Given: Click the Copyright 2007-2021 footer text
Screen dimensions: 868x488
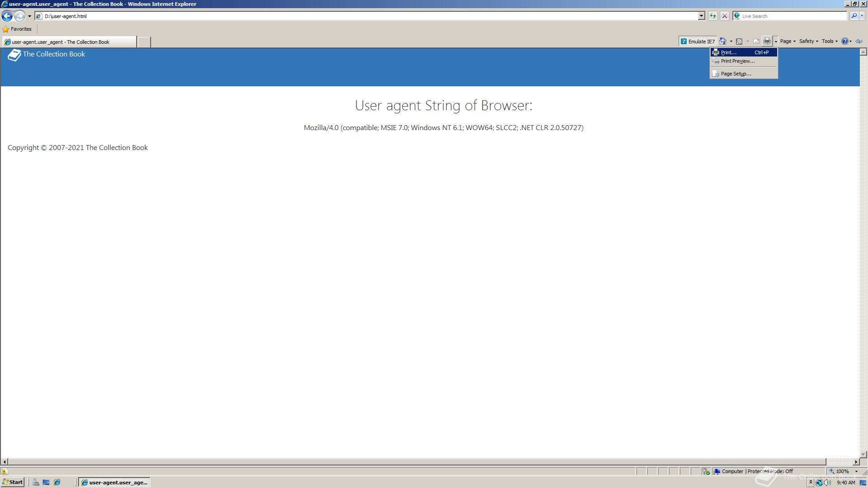Looking at the screenshot, I should click(x=78, y=148).
